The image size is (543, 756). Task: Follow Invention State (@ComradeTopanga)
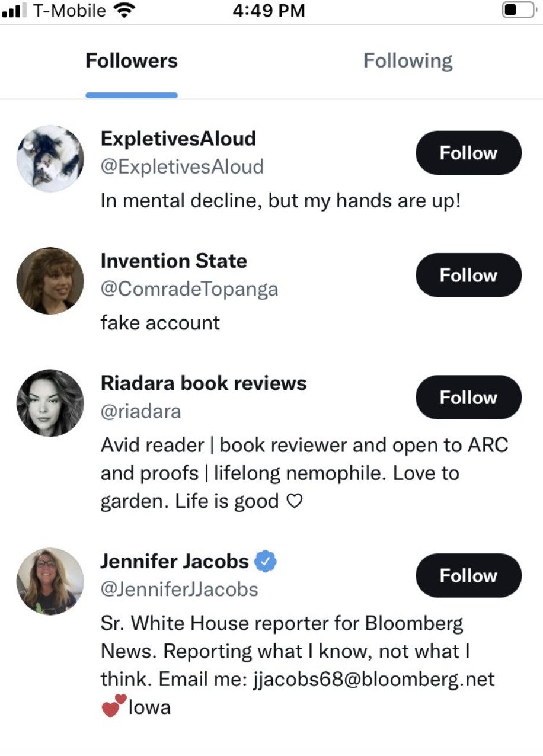click(x=468, y=275)
